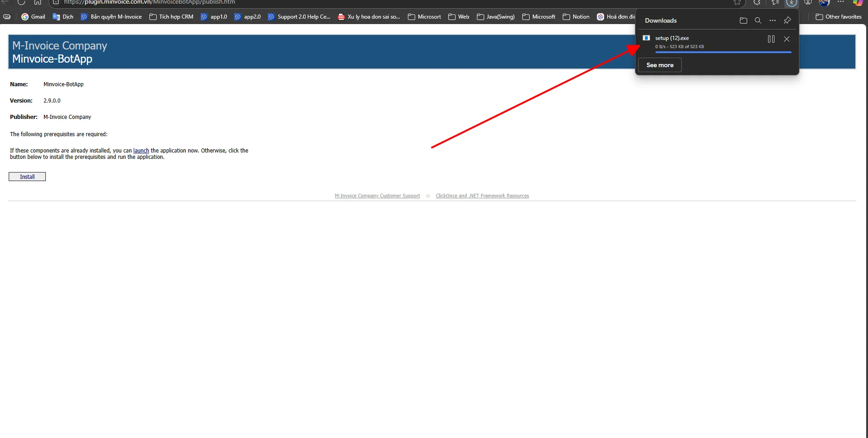Open the Dịch translate bookmark
Screen dimensions: 868x438
point(63,17)
